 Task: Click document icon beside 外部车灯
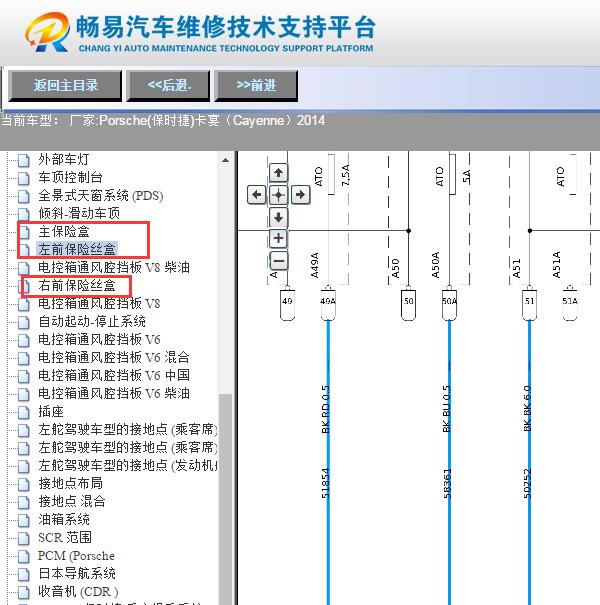24,160
